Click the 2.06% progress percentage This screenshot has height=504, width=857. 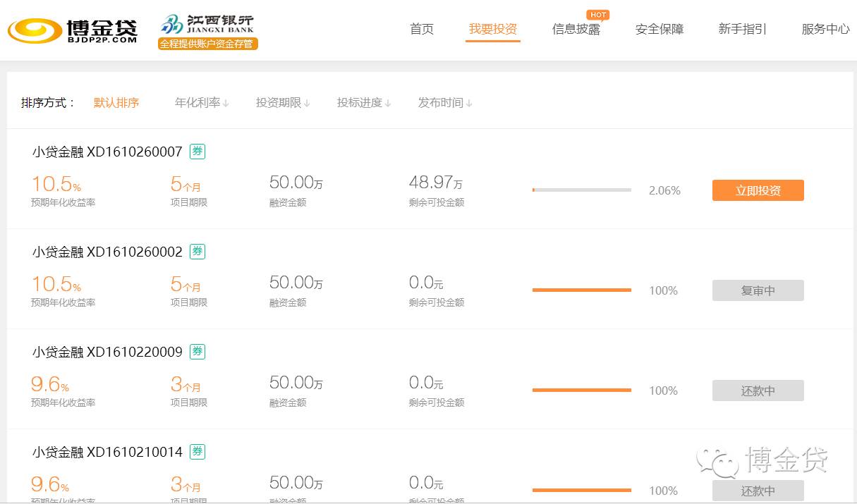(x=664, y=190)
